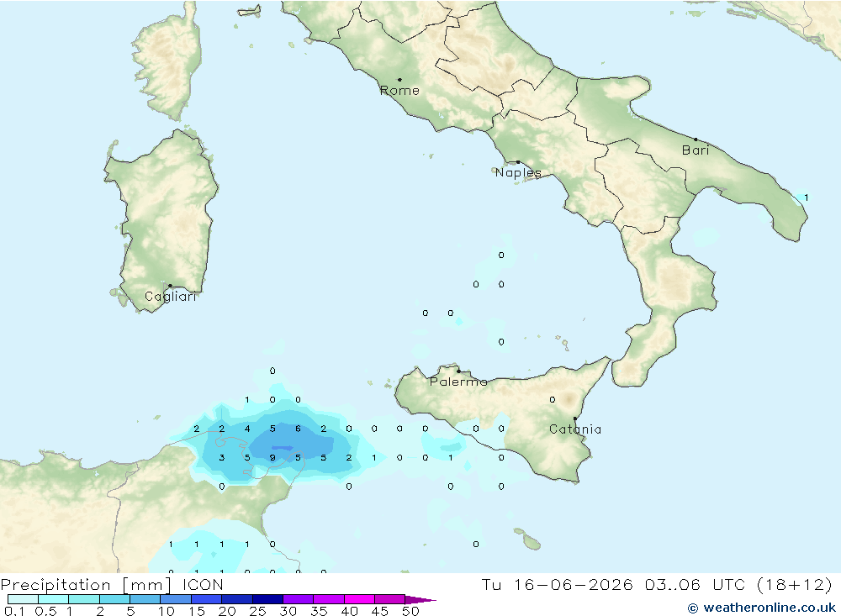Click the ICON model name label
This screenshot has width=841, height=616.
[203, 584]
